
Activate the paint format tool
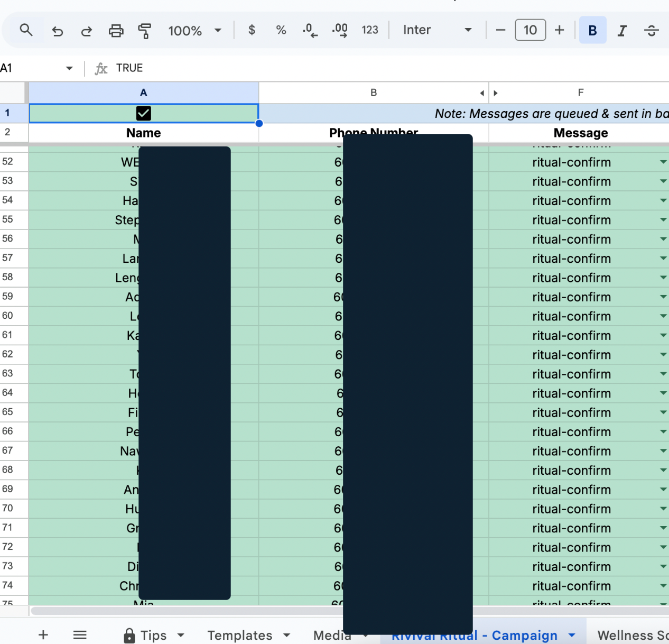[144, 31]
